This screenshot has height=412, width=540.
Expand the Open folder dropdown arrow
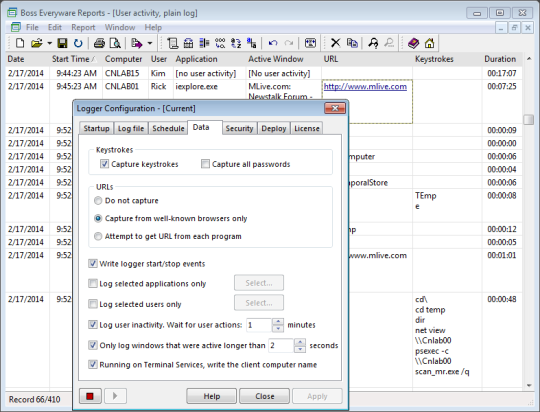(x=50, y=43)
